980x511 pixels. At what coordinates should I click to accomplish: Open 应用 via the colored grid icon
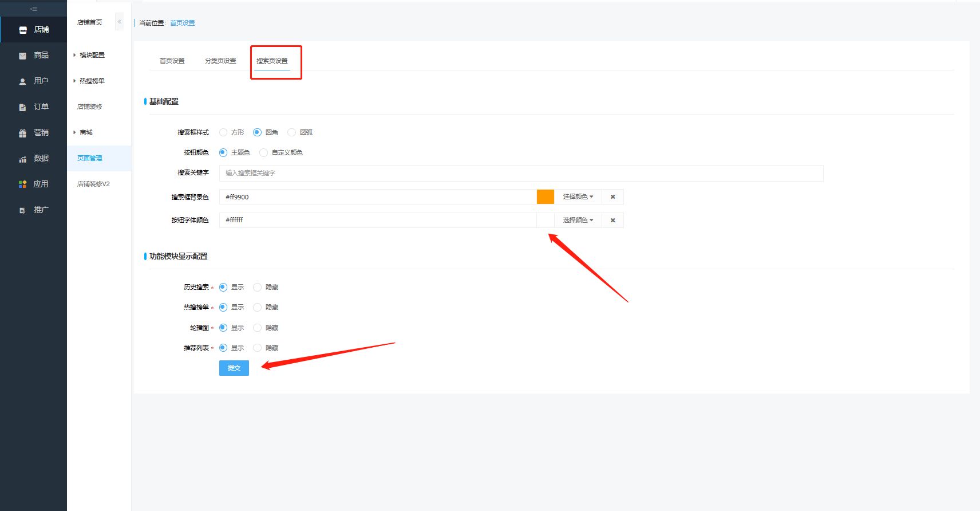pos(23,184)
